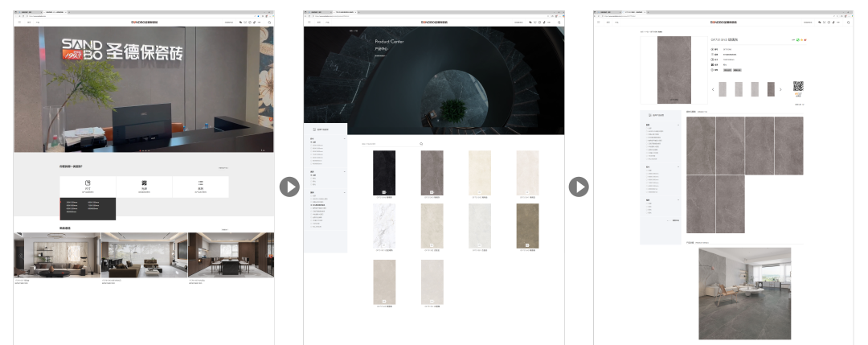Click the search magnifier in product center
The width and height of the screenshot is (868, 345).
coord(421,144)
